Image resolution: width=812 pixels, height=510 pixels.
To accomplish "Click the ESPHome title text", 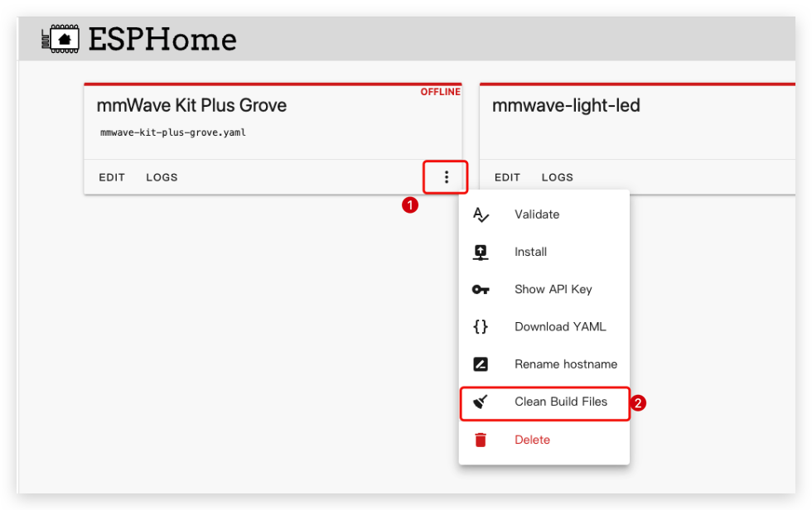I will click(x=162, y=39).
